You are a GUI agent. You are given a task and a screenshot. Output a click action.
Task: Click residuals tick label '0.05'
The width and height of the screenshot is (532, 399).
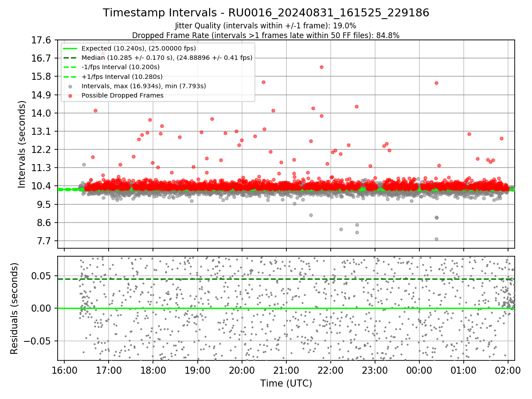[x=42, y=276]
